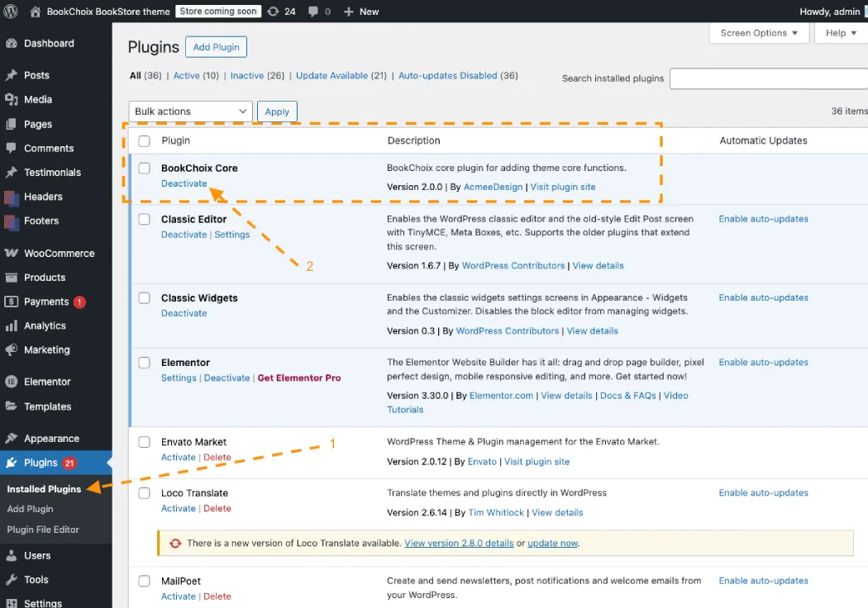Click the Users person icon
Viewport: 868px width, 608px height.
point(11,555)
